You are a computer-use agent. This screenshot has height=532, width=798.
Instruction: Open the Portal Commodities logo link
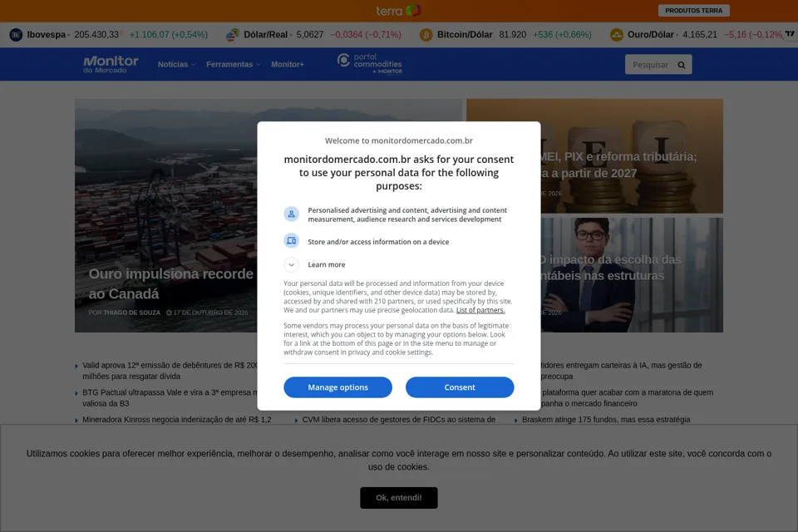click(369, 64)
